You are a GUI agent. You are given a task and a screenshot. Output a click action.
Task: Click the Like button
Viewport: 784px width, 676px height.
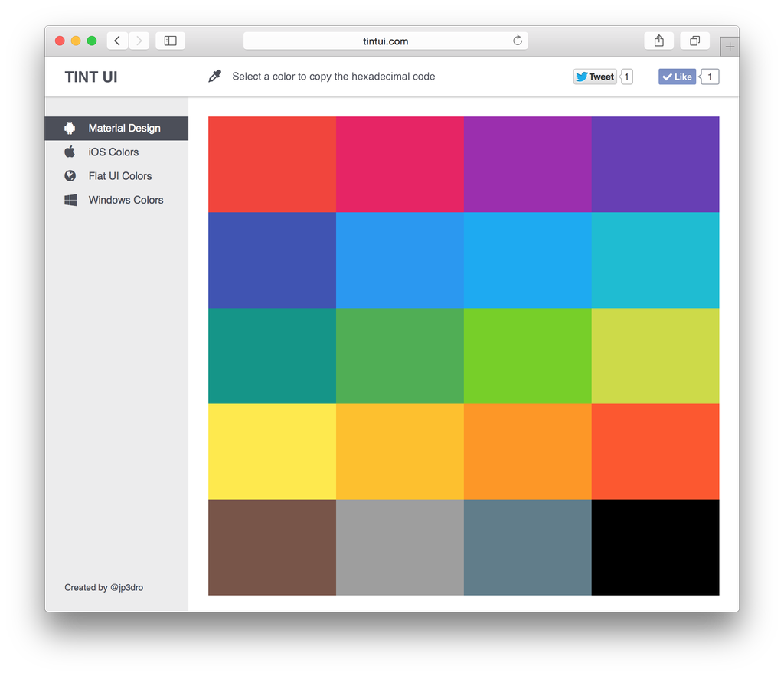pos(677,76)
